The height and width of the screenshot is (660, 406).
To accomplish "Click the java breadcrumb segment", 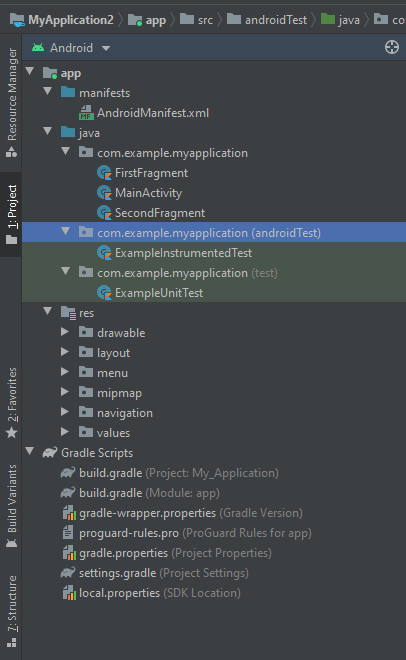I will pyautogui.click(x=349, y=20).
